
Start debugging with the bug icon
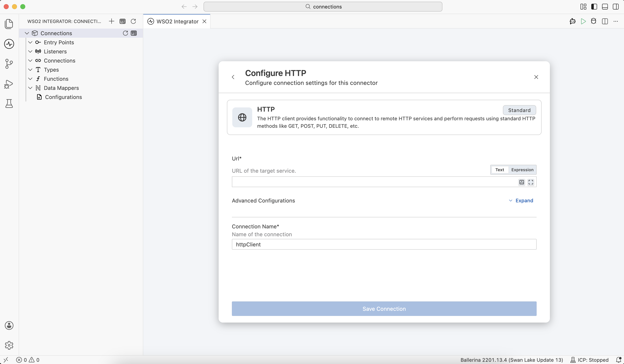pos(594,21)
